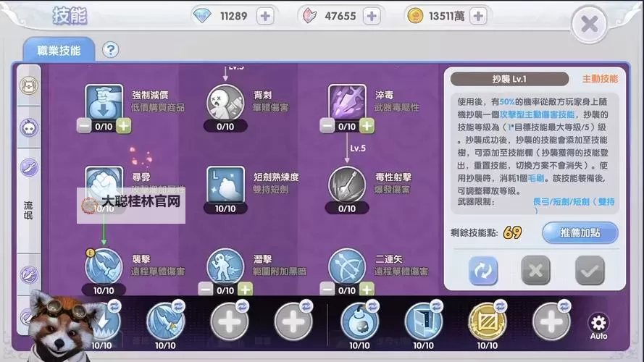
Task: Assign skill to fourth empty plus slot
Action: pyautogui.click(x=293, y=321)
